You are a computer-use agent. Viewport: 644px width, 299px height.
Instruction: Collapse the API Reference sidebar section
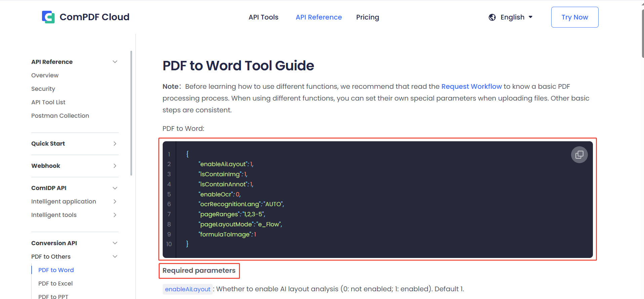[115, 62]
